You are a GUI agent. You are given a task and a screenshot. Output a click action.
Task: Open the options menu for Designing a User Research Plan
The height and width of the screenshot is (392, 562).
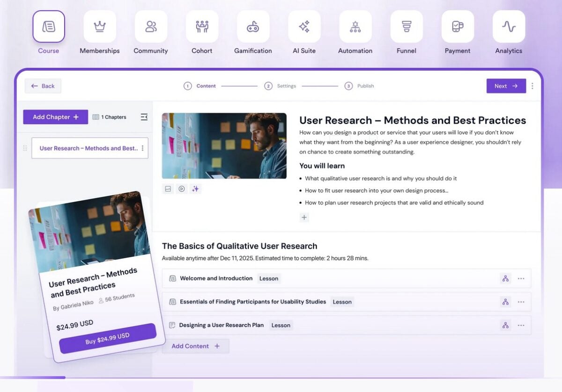pos(521,325)
